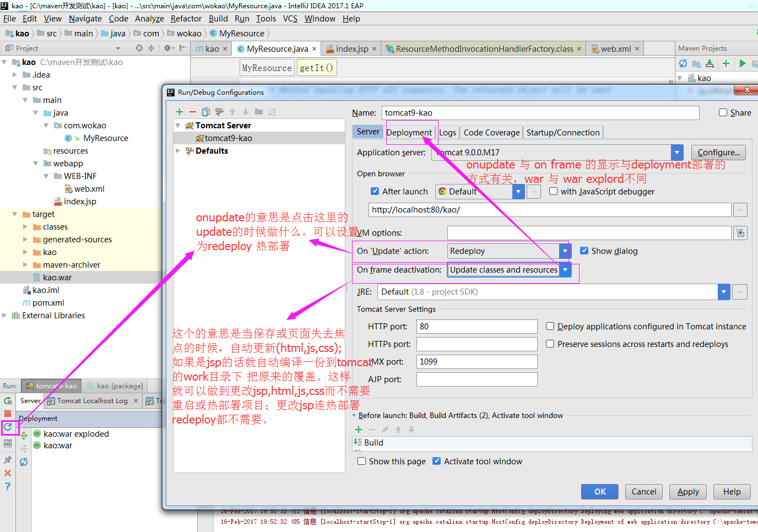Image resolution: width=758 pixels, height=532 pixels.
Task: Switch to index.jsp editor tab
Action: pyautogui.click(x=352, y=49)
